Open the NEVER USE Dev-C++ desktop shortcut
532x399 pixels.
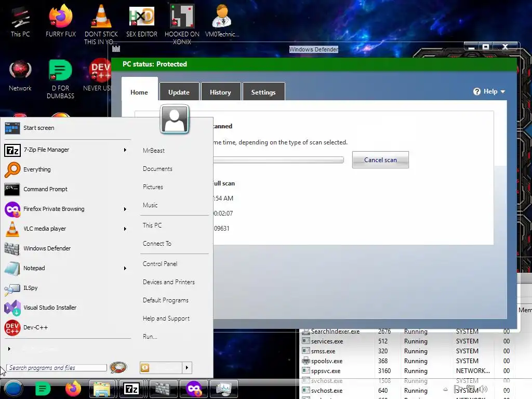pos(97,76)
